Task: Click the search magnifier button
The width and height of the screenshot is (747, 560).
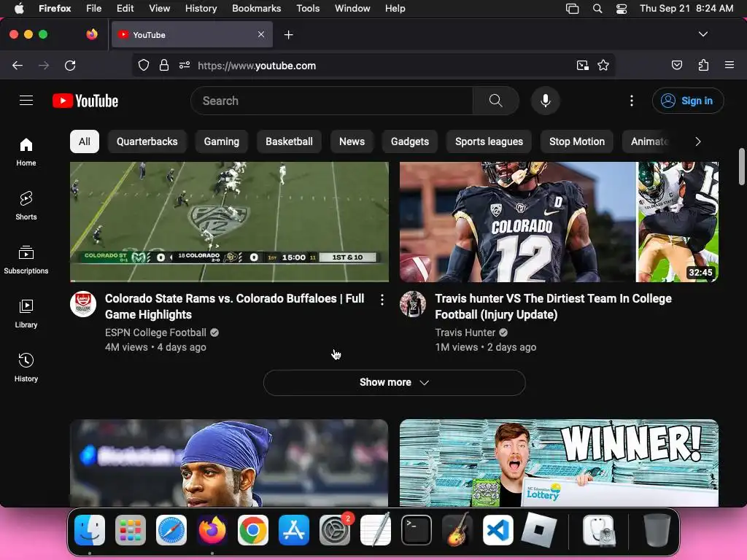Action: [495, 101]
